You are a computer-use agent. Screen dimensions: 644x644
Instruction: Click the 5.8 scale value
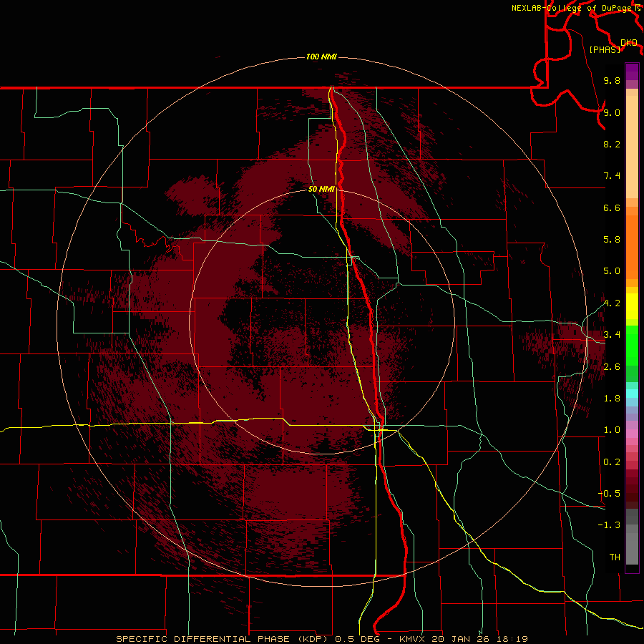612,240
